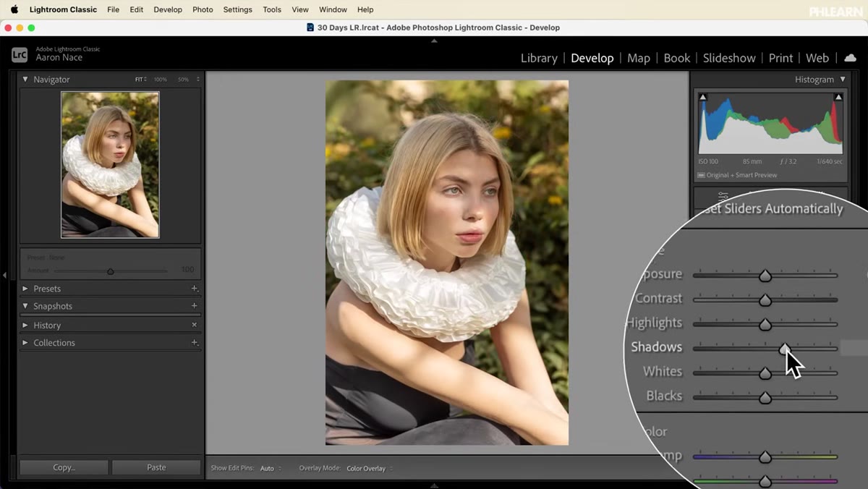Image resolution: width=868 pixels, height=489 pixels.
Task: Click the Navigator preview thumbnail
Action: (x=110, y=165)
